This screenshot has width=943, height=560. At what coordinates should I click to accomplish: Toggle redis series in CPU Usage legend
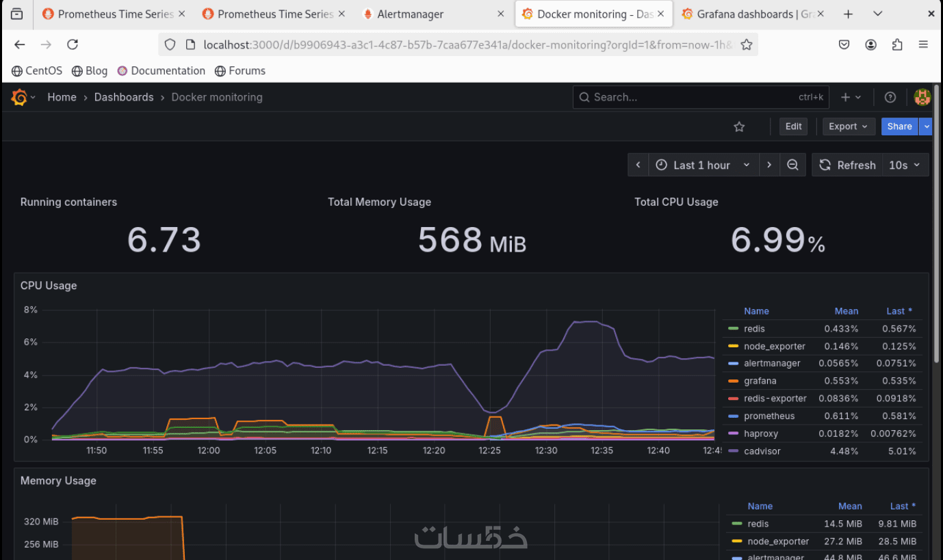(754, 329)
